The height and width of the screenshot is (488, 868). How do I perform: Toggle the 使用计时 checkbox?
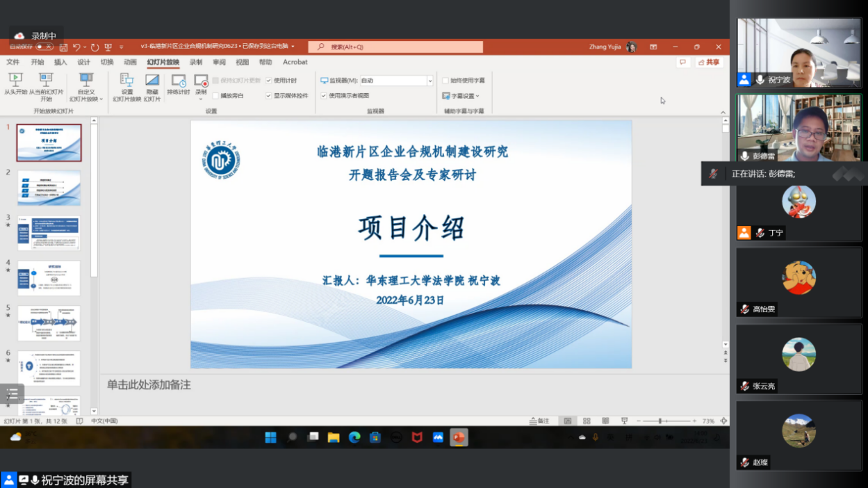pos(269,81)
